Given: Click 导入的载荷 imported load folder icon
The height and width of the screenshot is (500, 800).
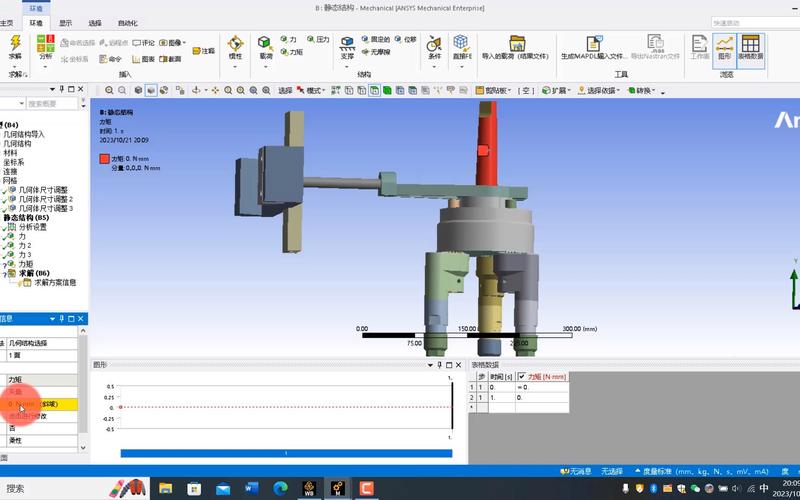Looking at the screenshot, I should tap(517, 43).
